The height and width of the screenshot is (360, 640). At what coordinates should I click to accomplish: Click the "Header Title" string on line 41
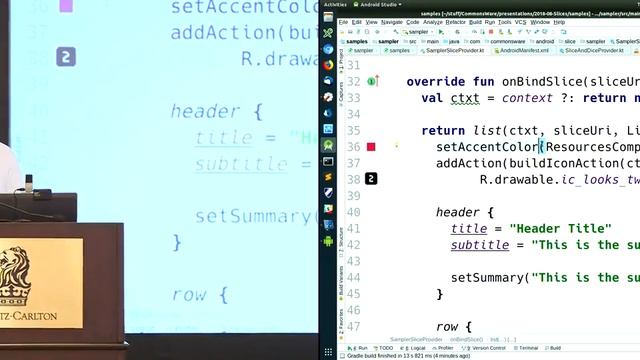(x=560, y=228)
